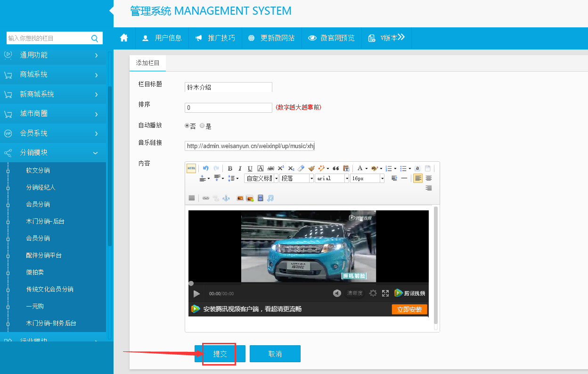The image size is (588, 374).
Task: Clear formatting with the eraser icon
Action: pyautogui.click(x=302, y=168)
